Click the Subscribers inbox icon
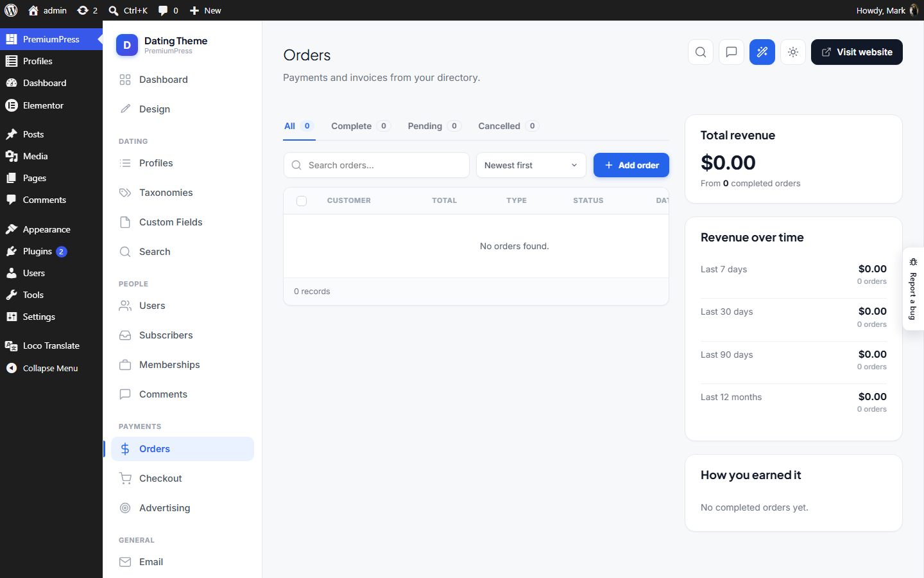 [x=125, y=335]
